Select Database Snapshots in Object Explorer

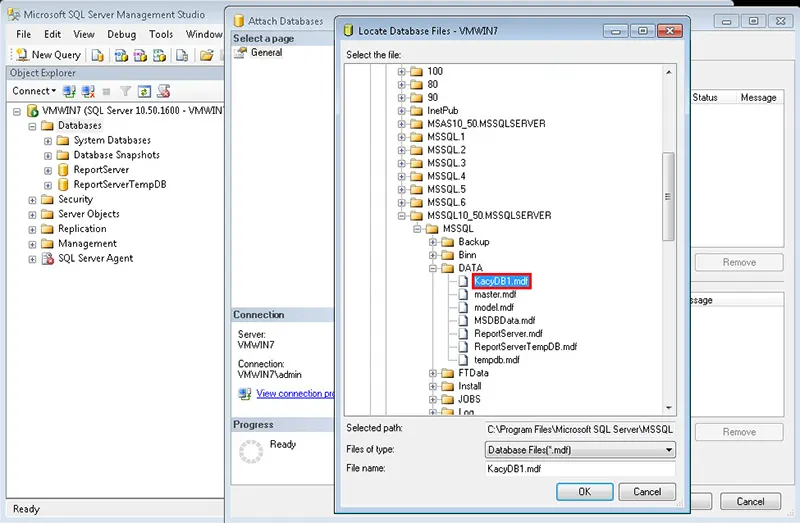tap(116, 155)
